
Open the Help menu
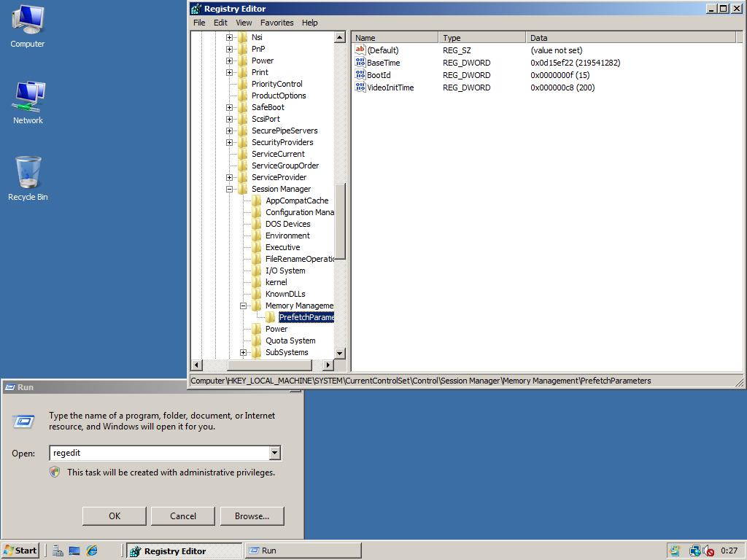click(x=309, y=23)
